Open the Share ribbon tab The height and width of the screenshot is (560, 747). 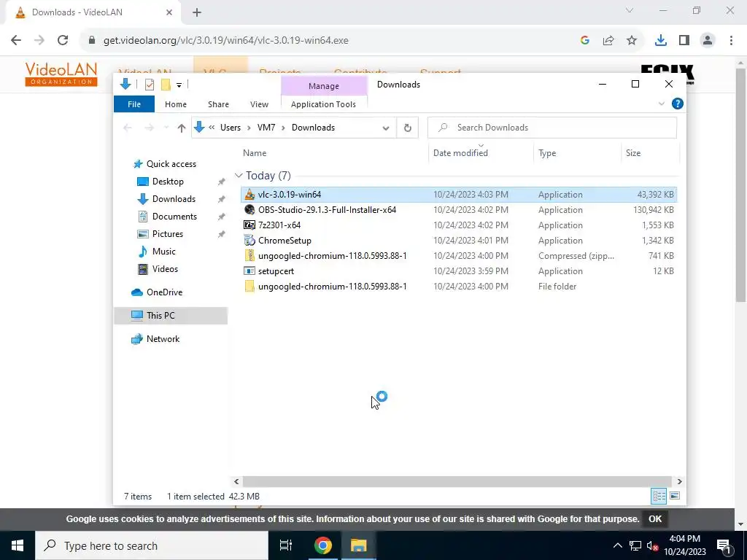(218, 104)
